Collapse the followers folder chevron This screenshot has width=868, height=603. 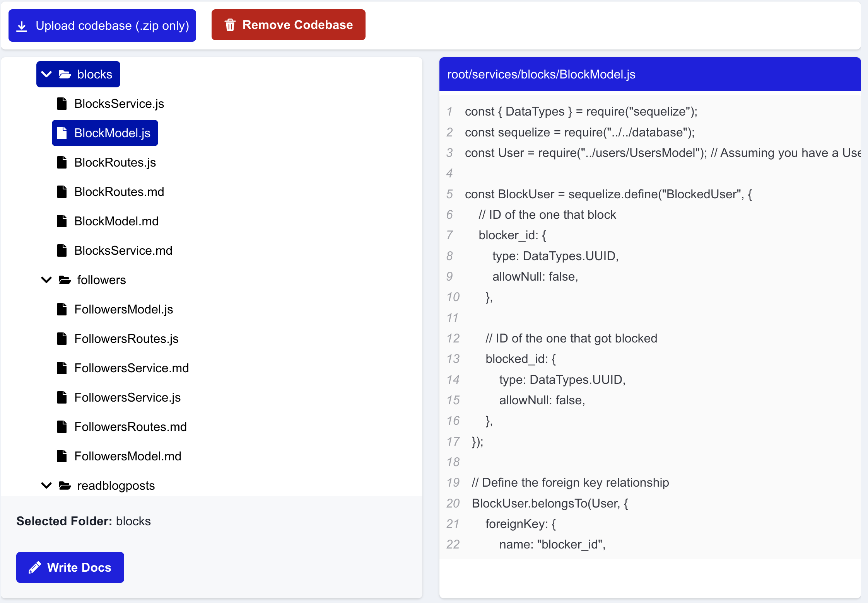click(x=46, y=280)
